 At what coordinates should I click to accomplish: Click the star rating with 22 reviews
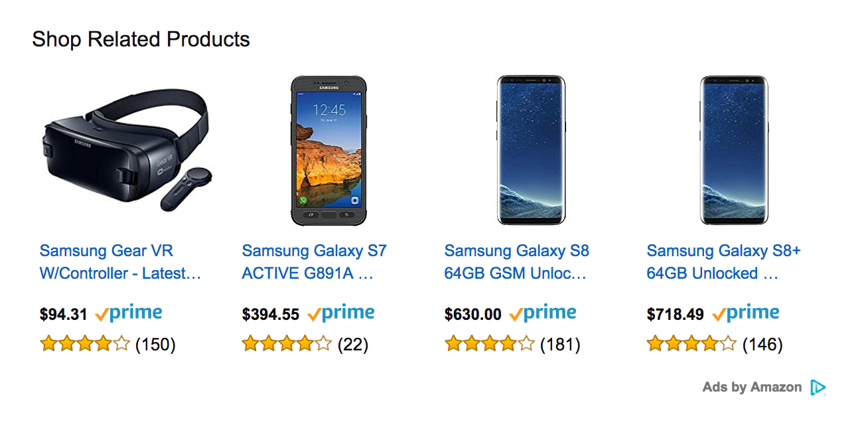click(287, 344)
